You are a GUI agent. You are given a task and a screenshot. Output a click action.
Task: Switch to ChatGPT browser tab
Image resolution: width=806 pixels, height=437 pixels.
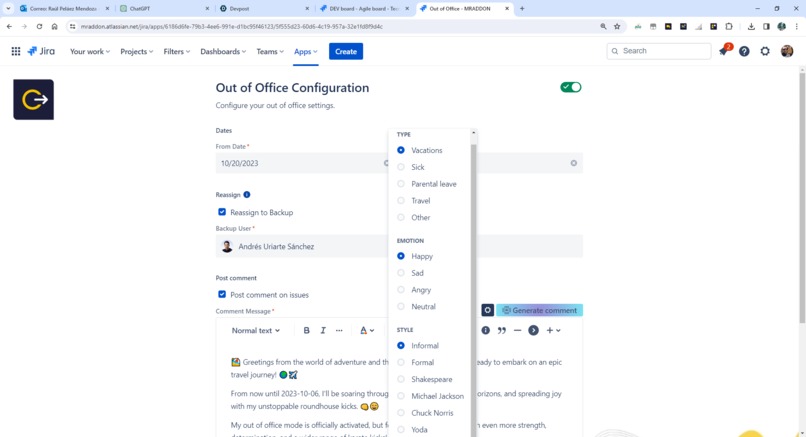[x=163, y=9]
